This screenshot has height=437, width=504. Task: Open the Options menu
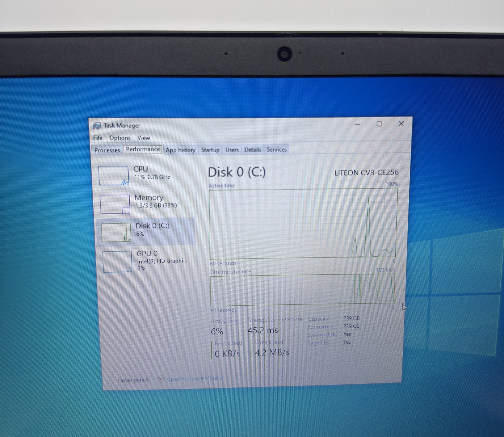(120, 138)
